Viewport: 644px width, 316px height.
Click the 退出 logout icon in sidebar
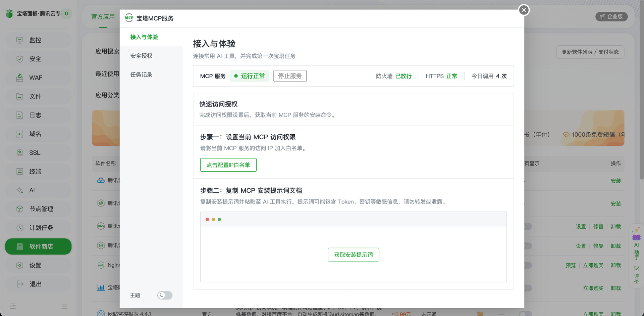[x=20, y=284]
